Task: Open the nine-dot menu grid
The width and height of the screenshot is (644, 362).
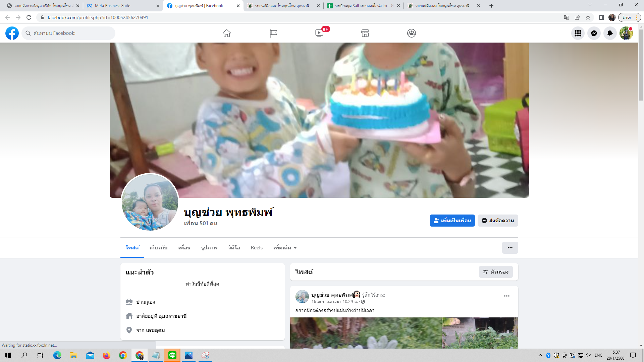Action: [578, 33]
